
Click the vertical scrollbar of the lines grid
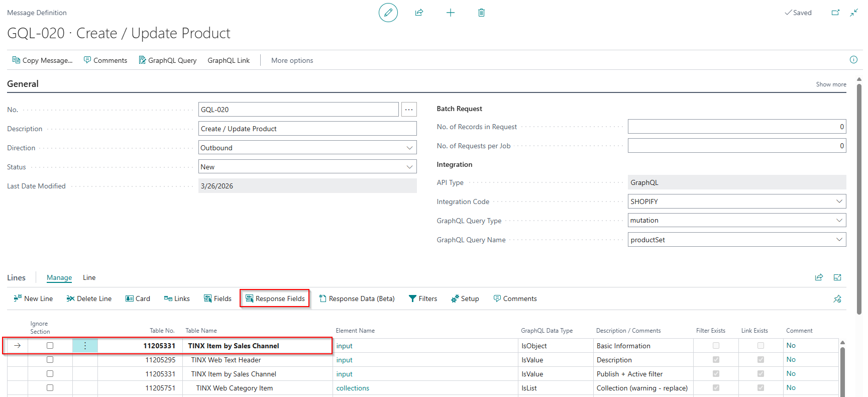tap(842, 369)
